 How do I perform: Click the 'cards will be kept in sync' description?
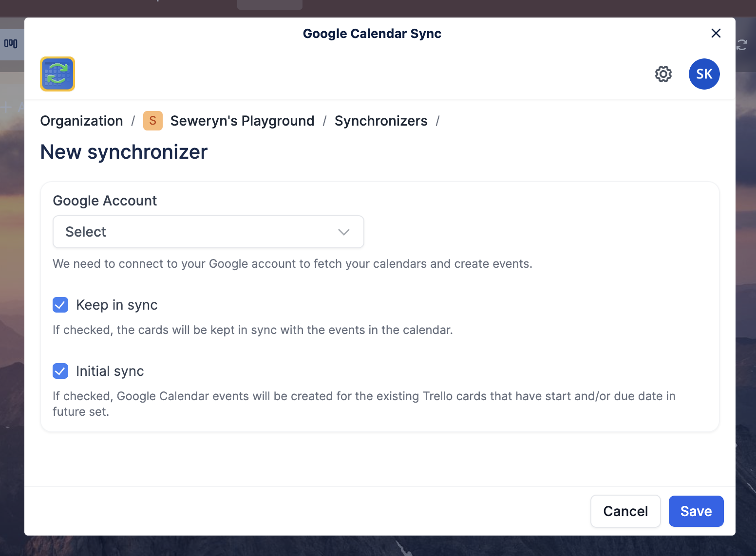253,330
